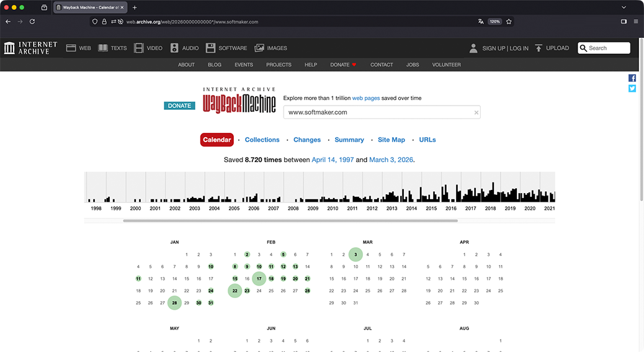Open the April 14, 1997 capture link
Viewport: 644px width, 352px height.
[333, 160]
